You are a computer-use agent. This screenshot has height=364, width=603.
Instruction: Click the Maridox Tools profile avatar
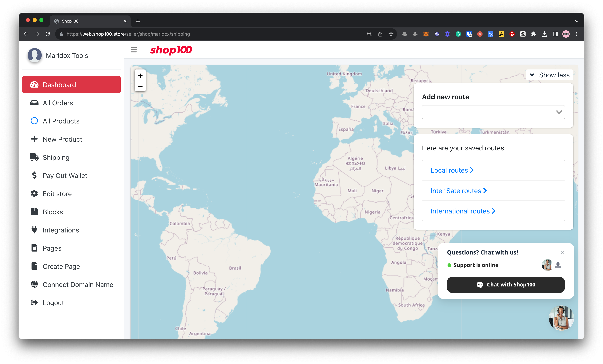tap(34, 55)
